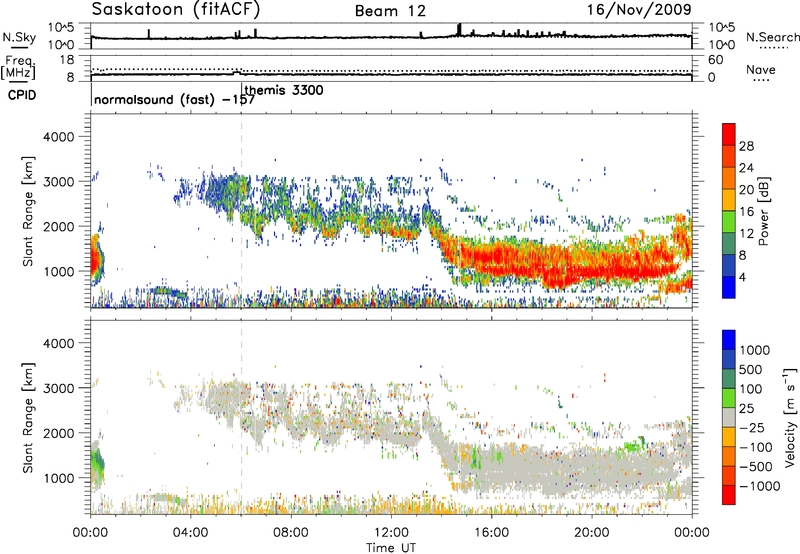Click the "N.Sky" legend label

click(19, 37)
